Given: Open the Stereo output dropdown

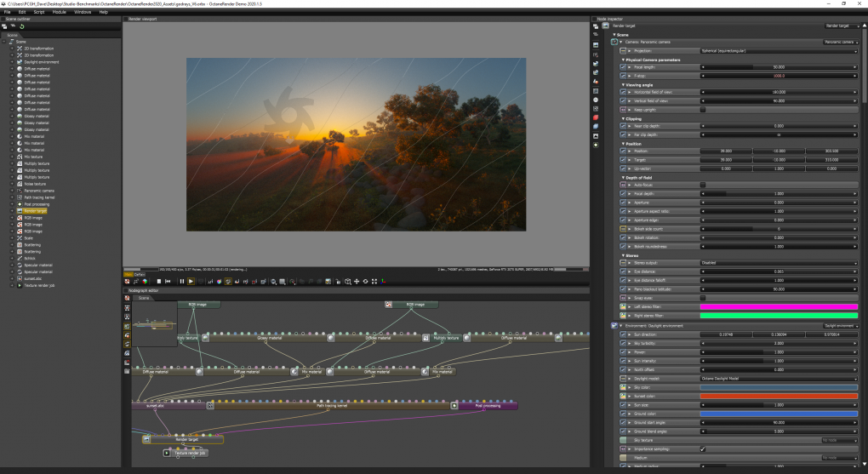Looking at the screenshot, I should (779, 262).
